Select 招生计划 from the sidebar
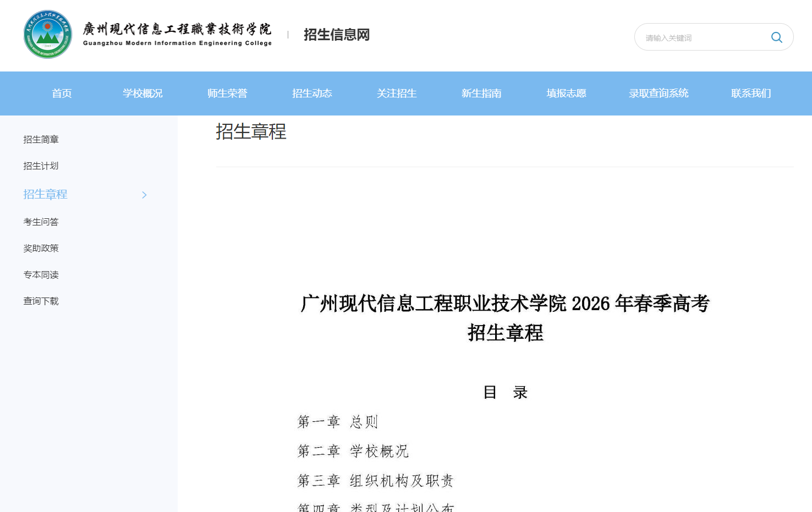Image resolution: width=812 pixels, height=512 pixels. click(x=41, y=166)
